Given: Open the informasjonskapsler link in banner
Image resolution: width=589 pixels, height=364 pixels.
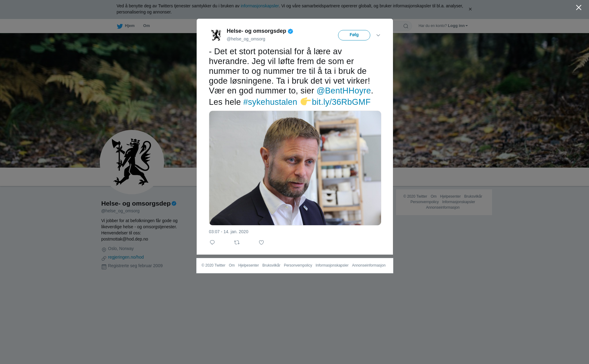Looking at the screenshot, I should [260, 6].
